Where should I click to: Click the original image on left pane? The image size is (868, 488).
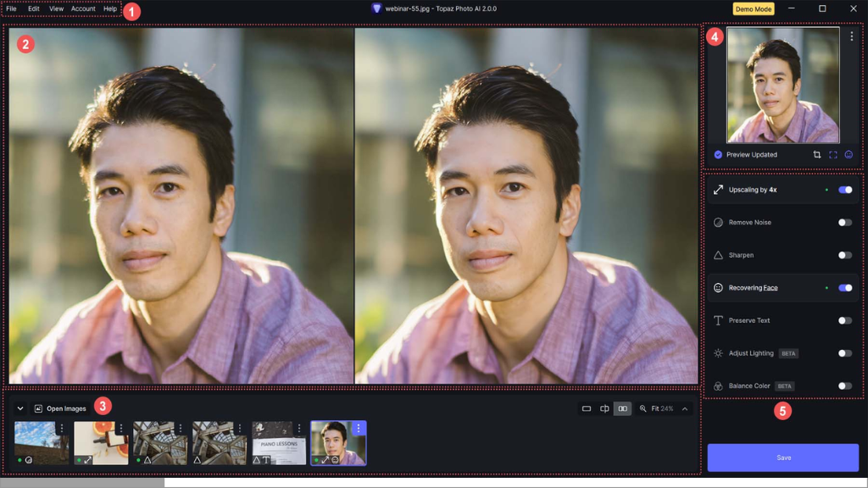pyautogui.click(x=181, y=205)
